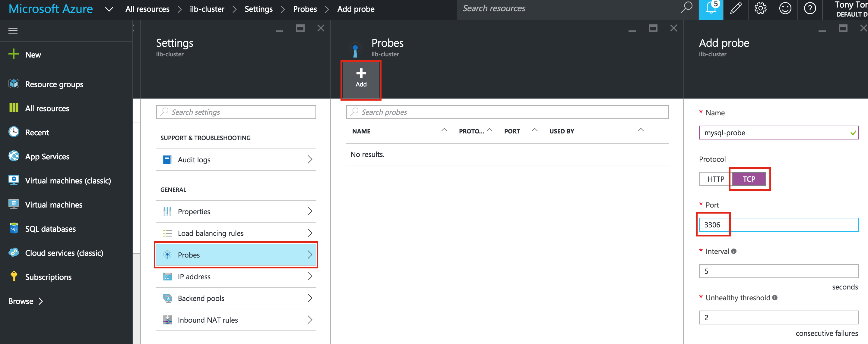Open the Backend pools settings row

236,298
